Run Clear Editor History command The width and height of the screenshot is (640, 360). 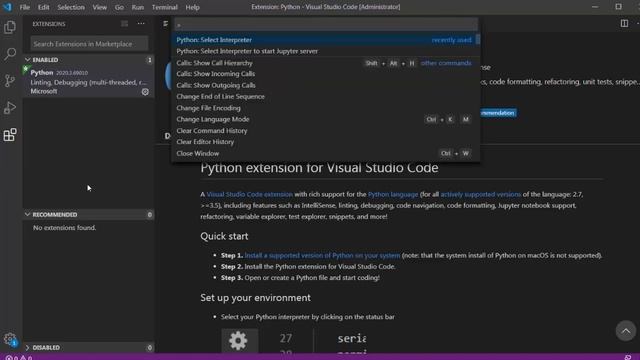[326, 142]
